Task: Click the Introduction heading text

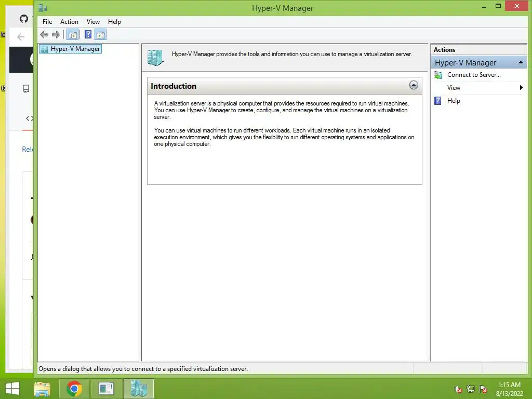Action: [x=174, y=86]
